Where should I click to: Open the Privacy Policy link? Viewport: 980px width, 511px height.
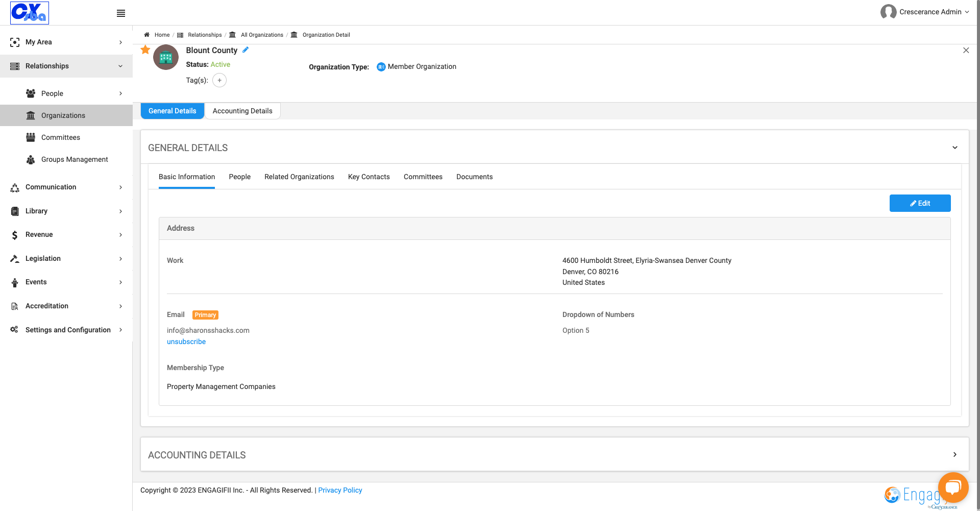(340, 490)
